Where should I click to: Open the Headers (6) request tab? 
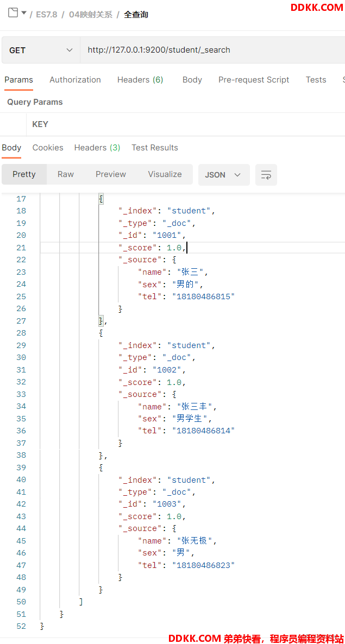pos(140,80)
